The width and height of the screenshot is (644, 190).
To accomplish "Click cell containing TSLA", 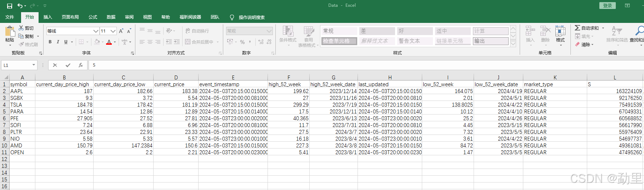I will (22, 105).
